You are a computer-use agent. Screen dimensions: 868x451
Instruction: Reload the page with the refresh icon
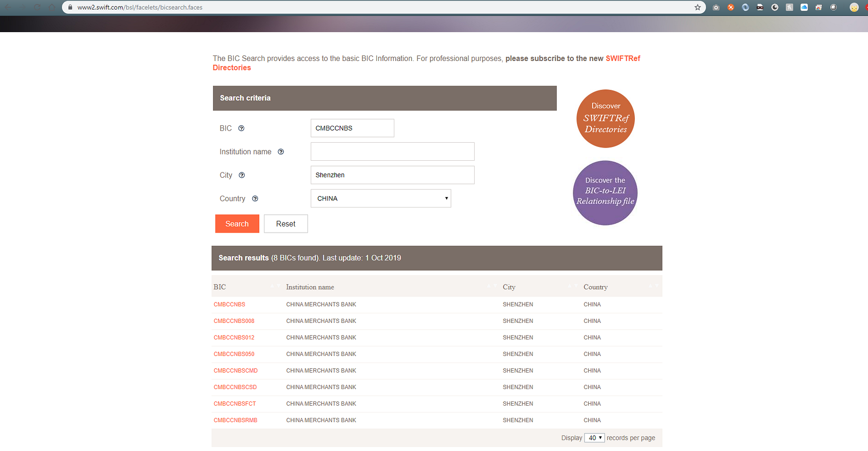(37, 7)
